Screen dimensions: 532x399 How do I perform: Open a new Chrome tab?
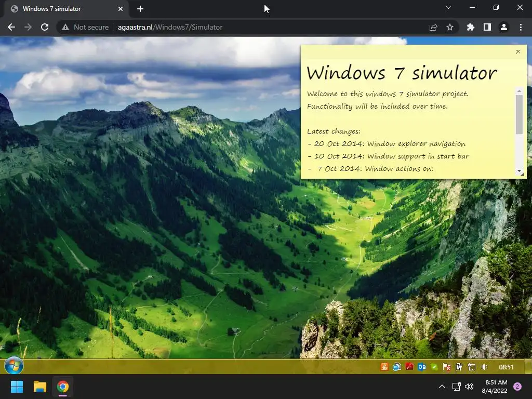pos(140,9)
